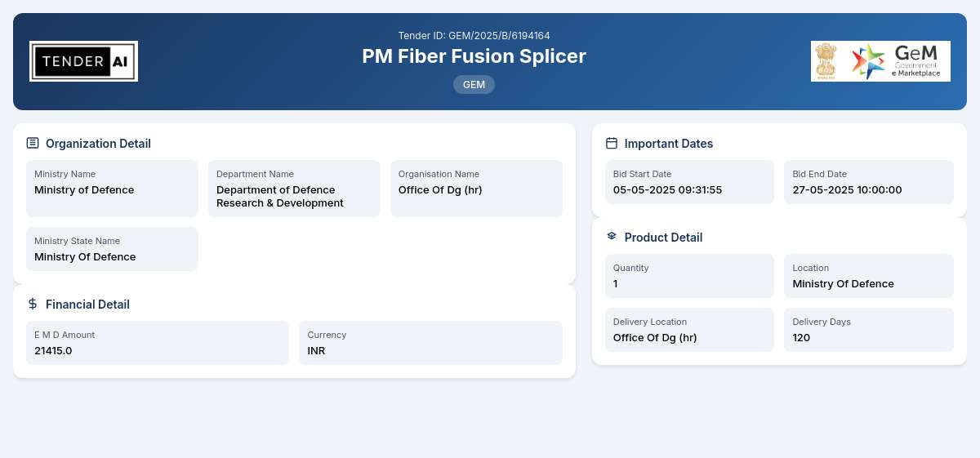Click the Tender AI logo

(x=83, y=61)
